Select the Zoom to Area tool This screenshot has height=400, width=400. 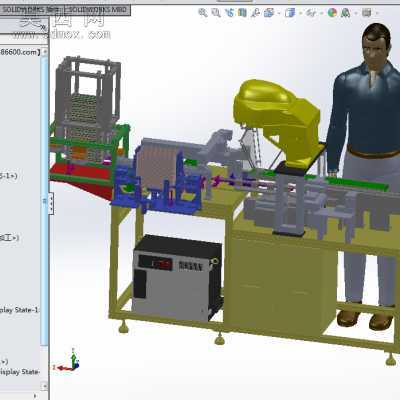[216, 13]
